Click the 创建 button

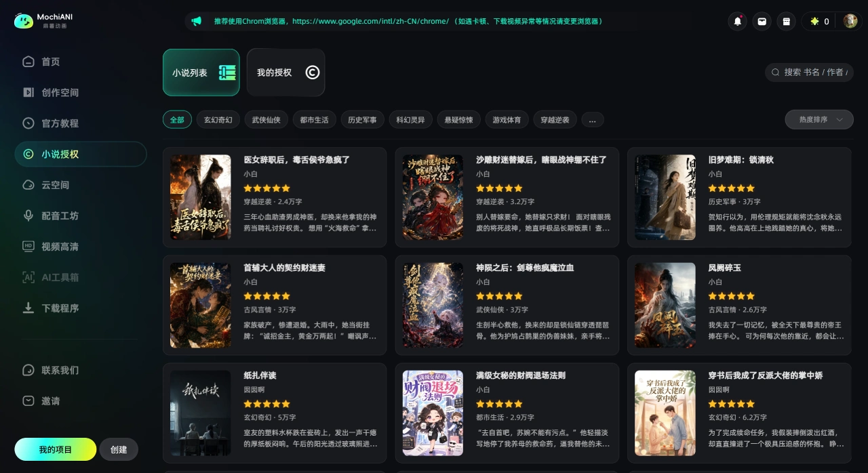[119, 449]
